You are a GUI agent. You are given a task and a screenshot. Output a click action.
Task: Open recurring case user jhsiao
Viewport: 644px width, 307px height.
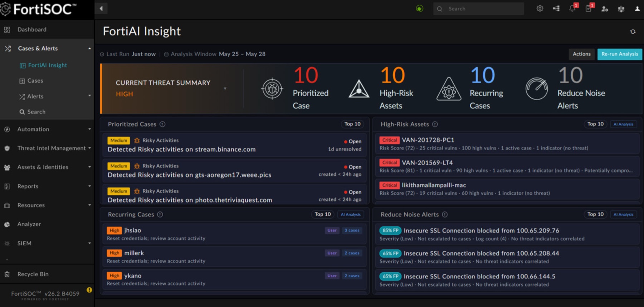coord(234,234)
